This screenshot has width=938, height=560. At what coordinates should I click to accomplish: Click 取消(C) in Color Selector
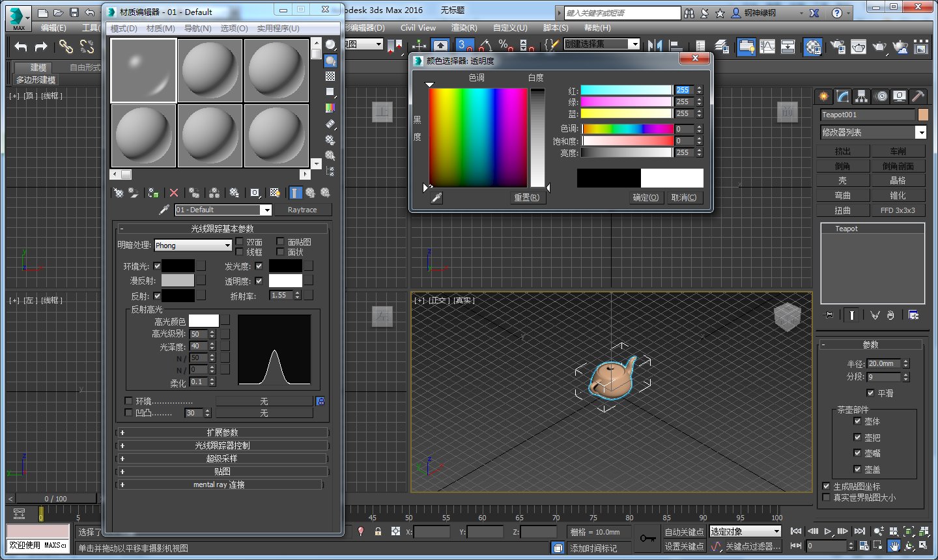[684, 197]
